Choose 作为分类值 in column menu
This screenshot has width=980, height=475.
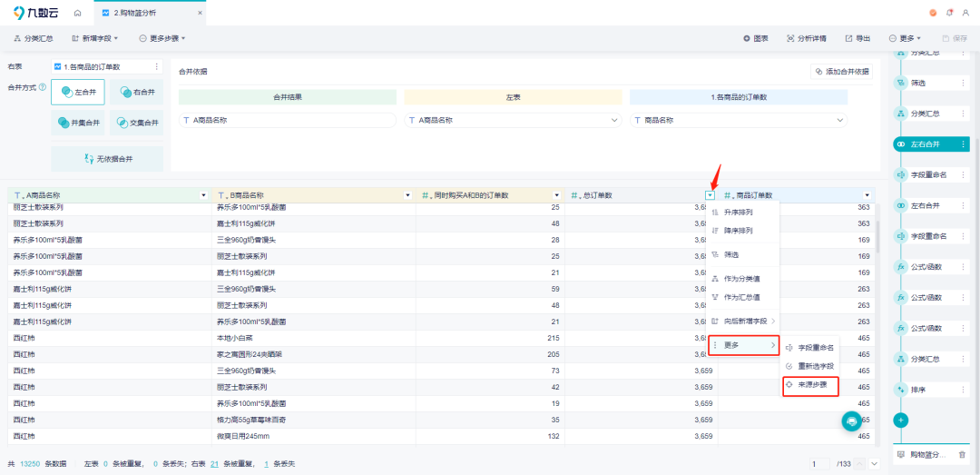pos(742,279)
